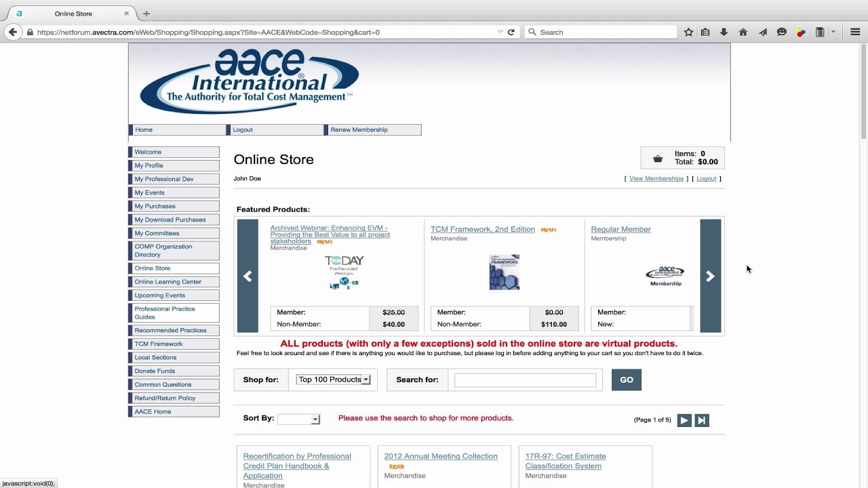Click the browser home icon
Image resolution: width=868 pixels, height=488 pixels.
pos(743,32)
